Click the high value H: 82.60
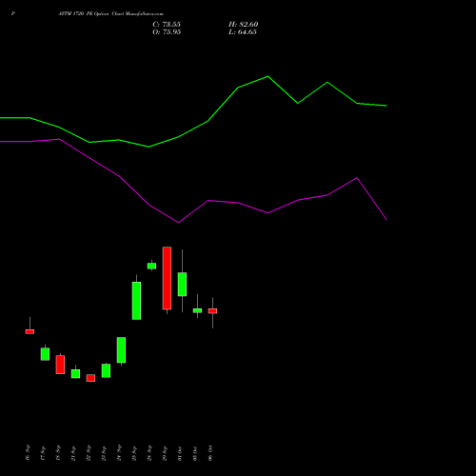 (x=243, y=25)
